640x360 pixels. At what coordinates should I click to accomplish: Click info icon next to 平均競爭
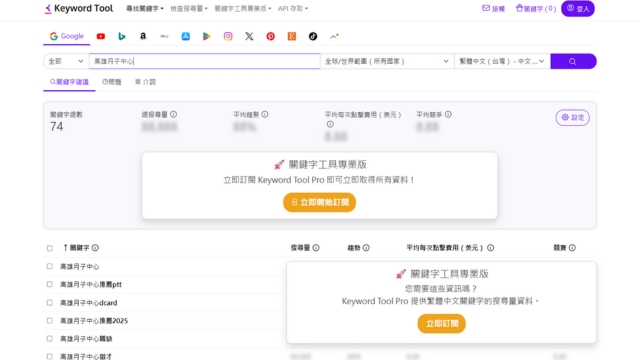click(448, 115)
